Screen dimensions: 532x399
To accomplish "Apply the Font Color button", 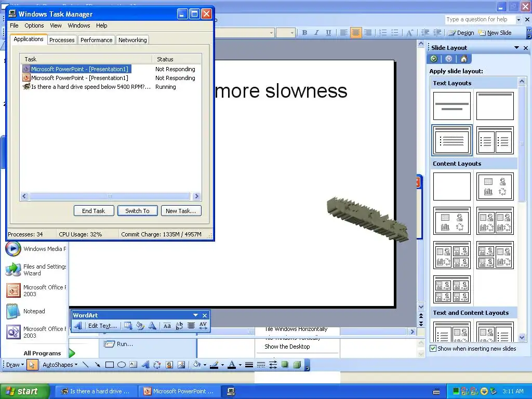I will point(232,365).
